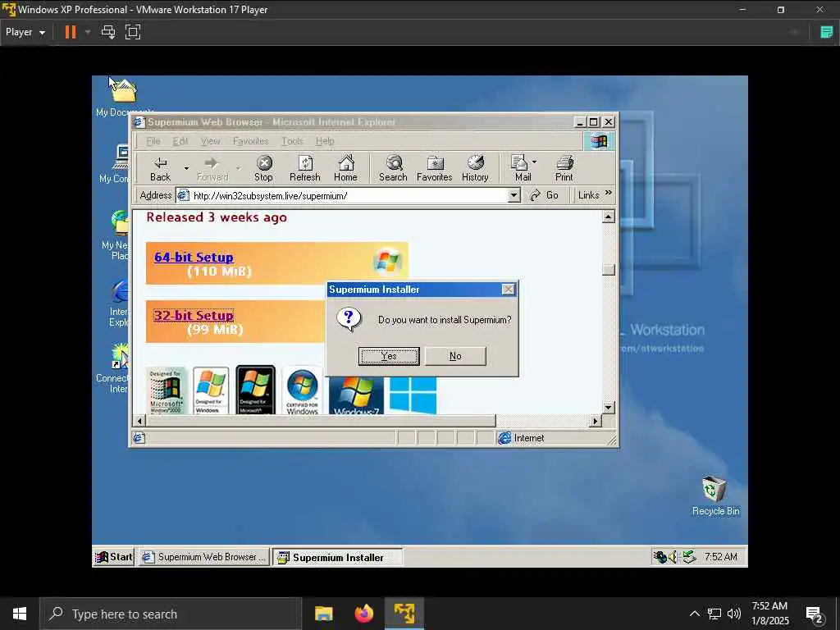Click the horizontal scrollbar left arrow
840x630 pixels.
point(139,421)
